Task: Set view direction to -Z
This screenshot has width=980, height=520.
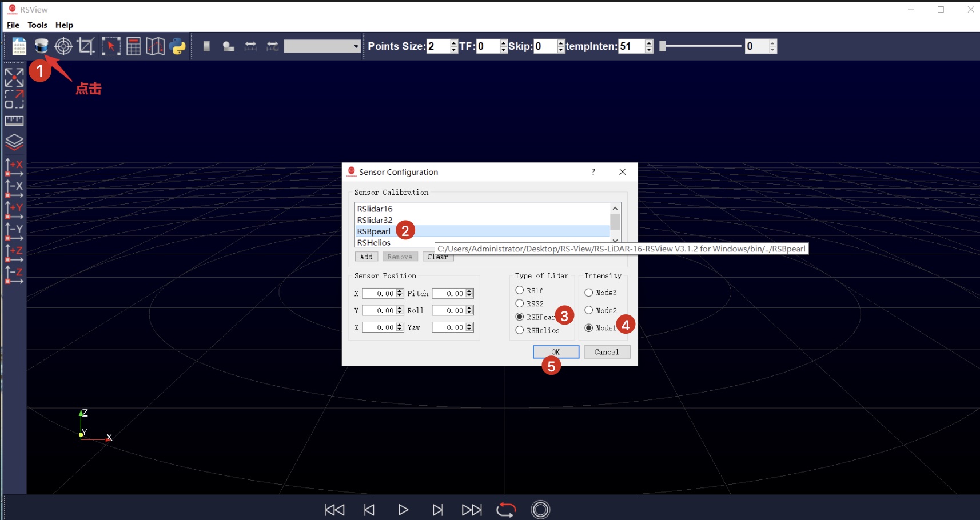Action: (x=14, y=275)
